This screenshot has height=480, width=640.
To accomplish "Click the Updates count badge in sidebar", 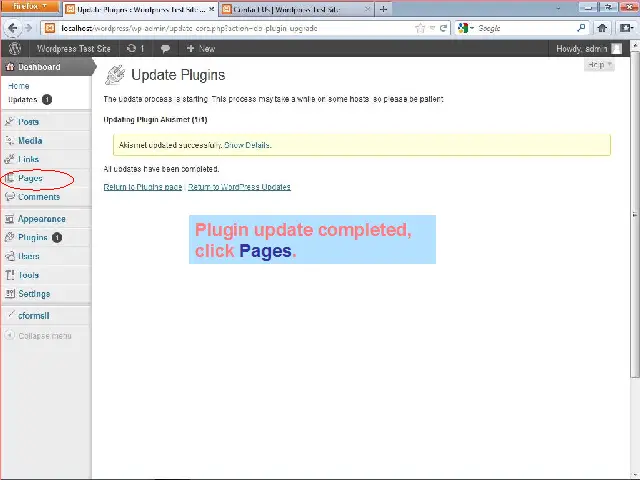I will (47, 100).
